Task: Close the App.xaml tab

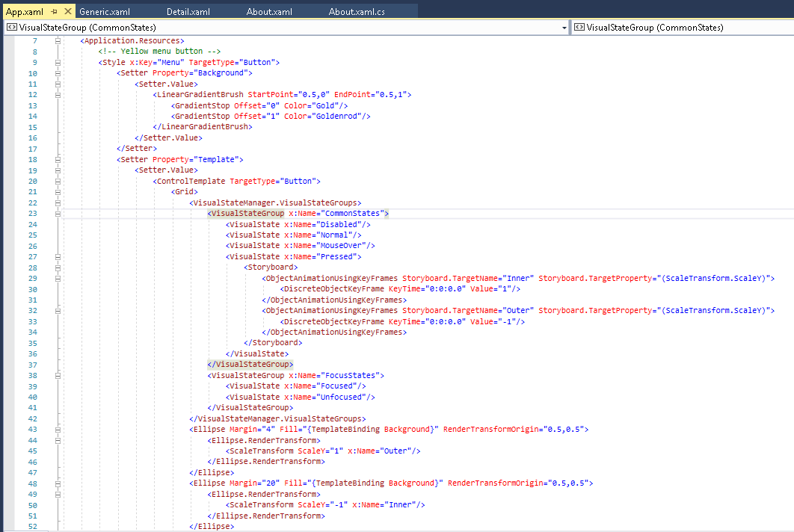Action: (x=68, y=11)
